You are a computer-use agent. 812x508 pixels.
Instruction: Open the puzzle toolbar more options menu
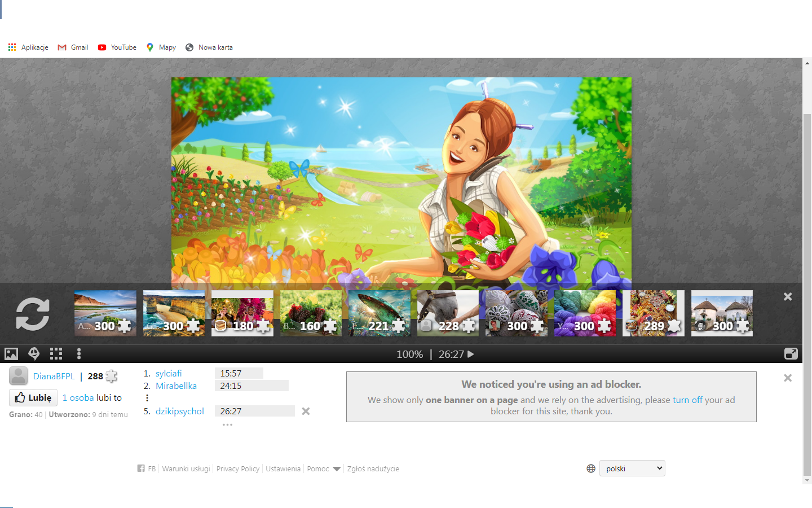[x=79, y=354]
